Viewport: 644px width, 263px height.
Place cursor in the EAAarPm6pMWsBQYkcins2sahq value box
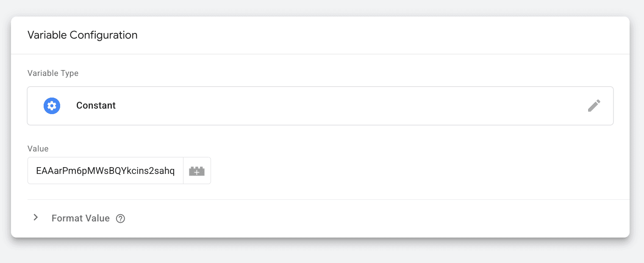coord(105,170)
